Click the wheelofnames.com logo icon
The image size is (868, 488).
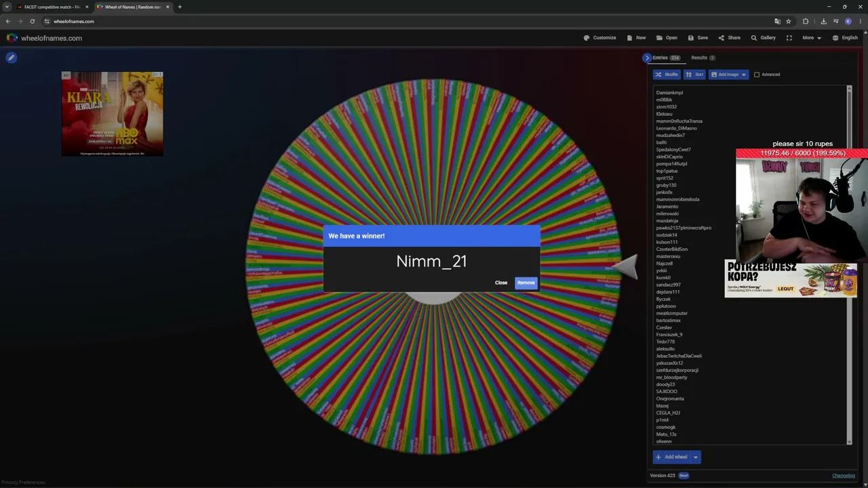point(12,38)
